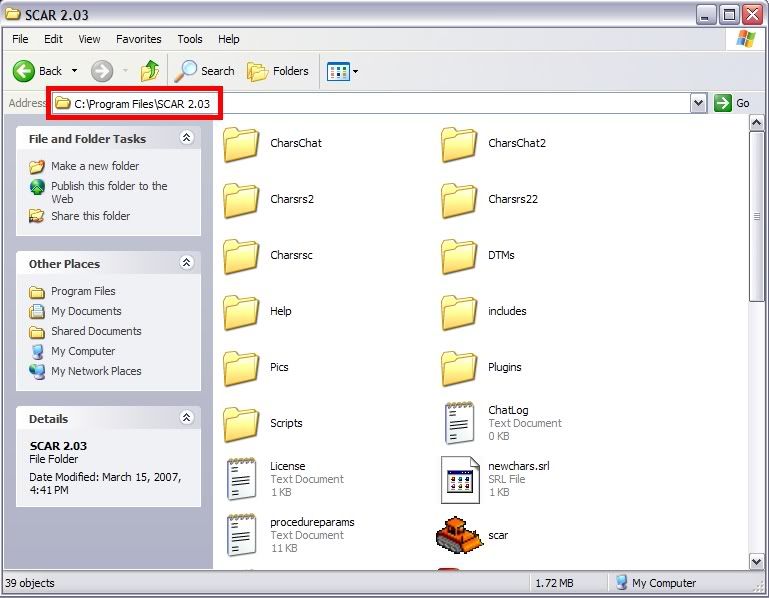769x598 pixels.
Task: Click the Make a new folder link
Action: [x=95, y=166]
